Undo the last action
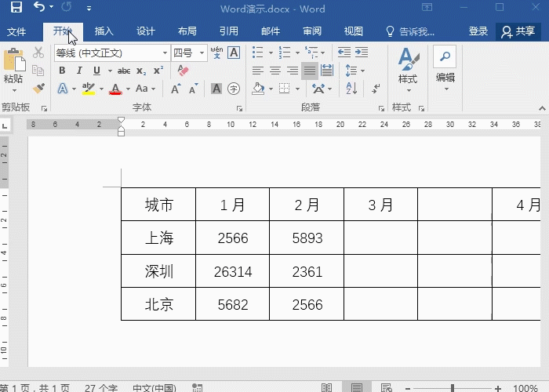549x392 pixels. pyautogui.click(x=39, y=6)
